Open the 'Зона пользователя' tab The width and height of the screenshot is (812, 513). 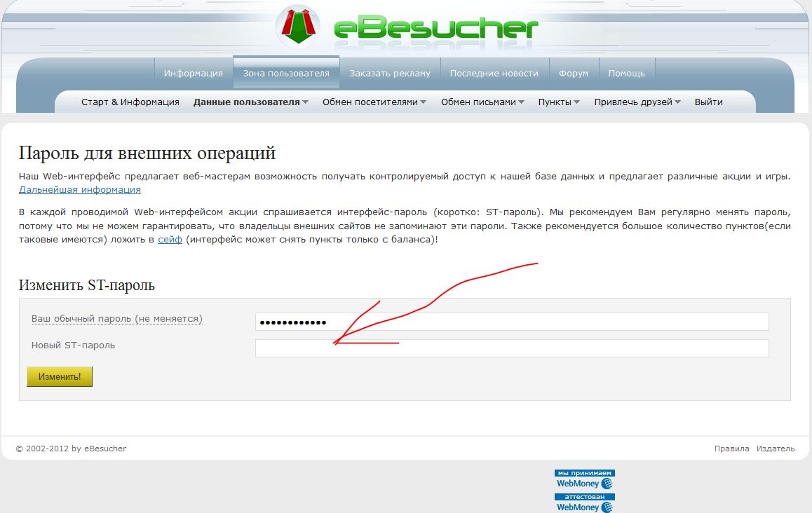286,72
